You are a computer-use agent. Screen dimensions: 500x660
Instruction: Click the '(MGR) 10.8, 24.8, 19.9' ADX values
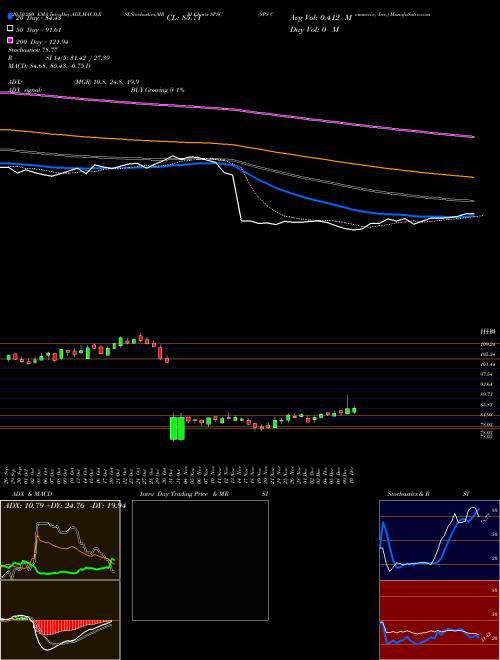coord(106,82)
